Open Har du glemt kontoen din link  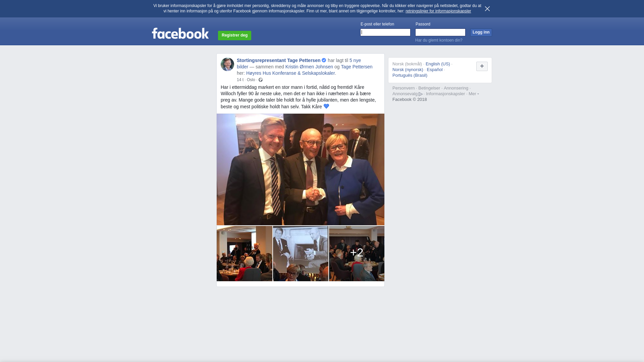pos(439,40)
